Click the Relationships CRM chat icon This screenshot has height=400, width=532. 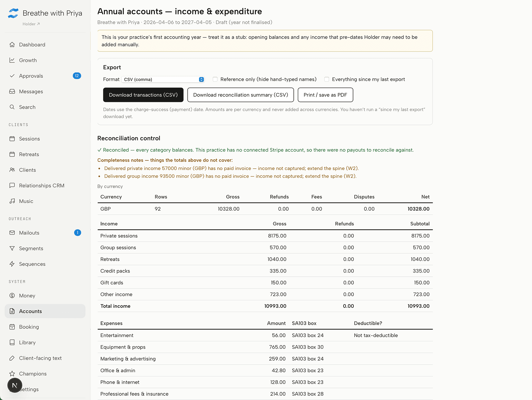click(x=12, y=185)
